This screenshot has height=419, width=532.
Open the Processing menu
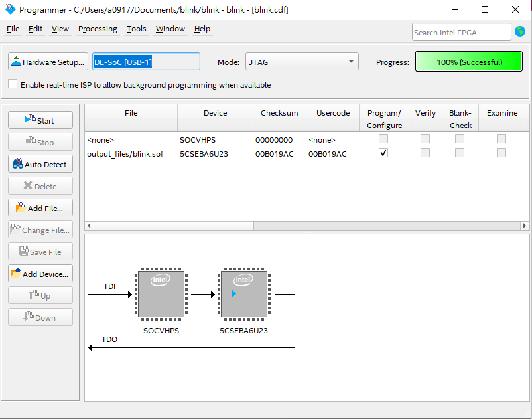click(98, 29)
